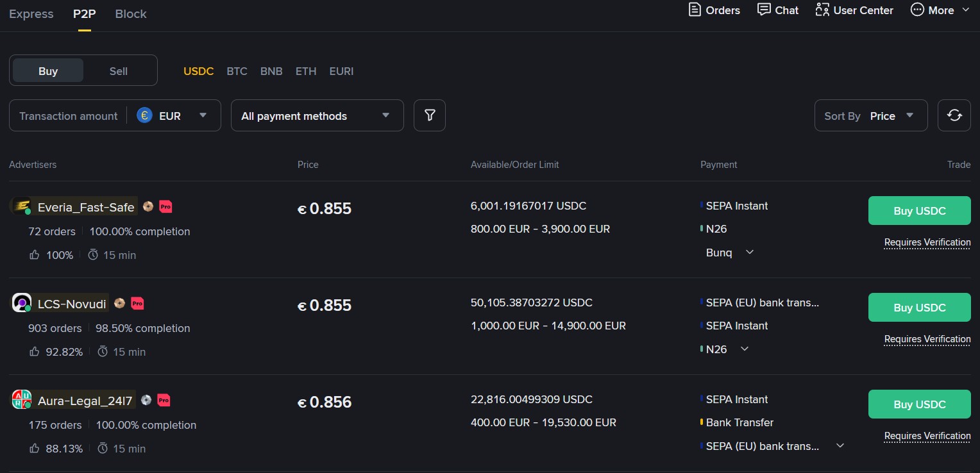
Task: Click Aura-Legal_24I7 advertiser avatar
Action: 21,399
